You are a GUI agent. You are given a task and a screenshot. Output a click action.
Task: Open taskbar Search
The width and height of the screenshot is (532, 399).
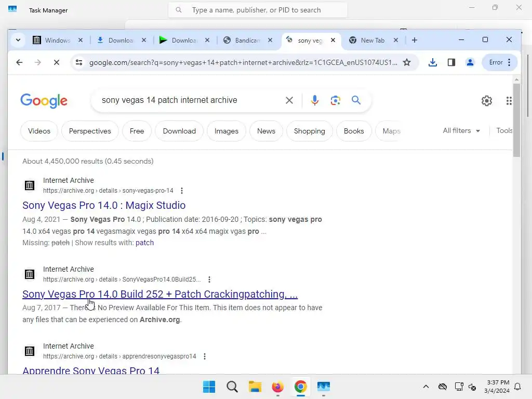(x=232, y=387)
